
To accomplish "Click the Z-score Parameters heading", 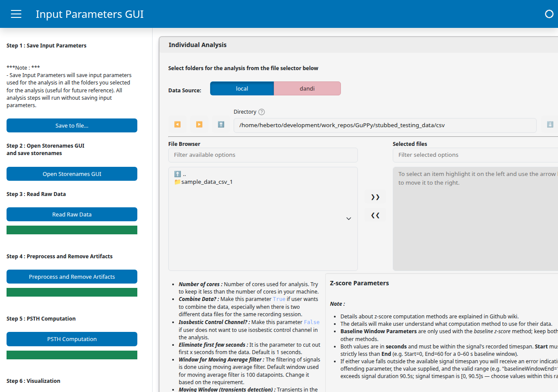I will click(x=359, y=283).
